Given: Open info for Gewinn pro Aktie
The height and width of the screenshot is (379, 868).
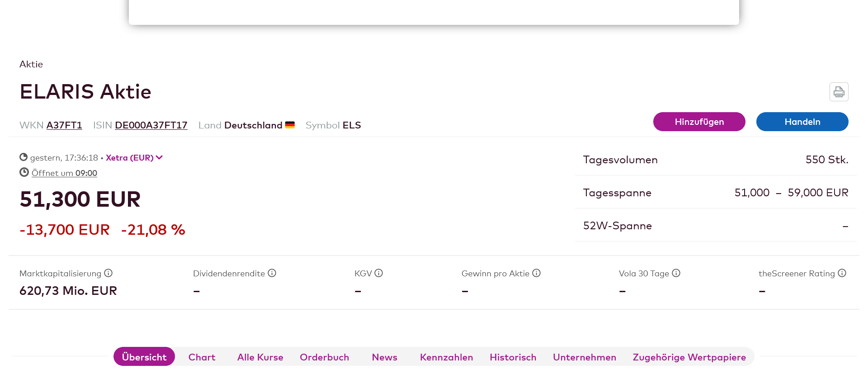Looking at the screenshot, I should (x=536, y=273).
